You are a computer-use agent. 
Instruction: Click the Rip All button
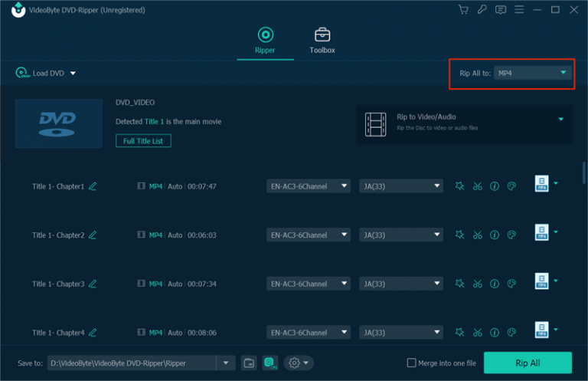(x=528, y=363)
